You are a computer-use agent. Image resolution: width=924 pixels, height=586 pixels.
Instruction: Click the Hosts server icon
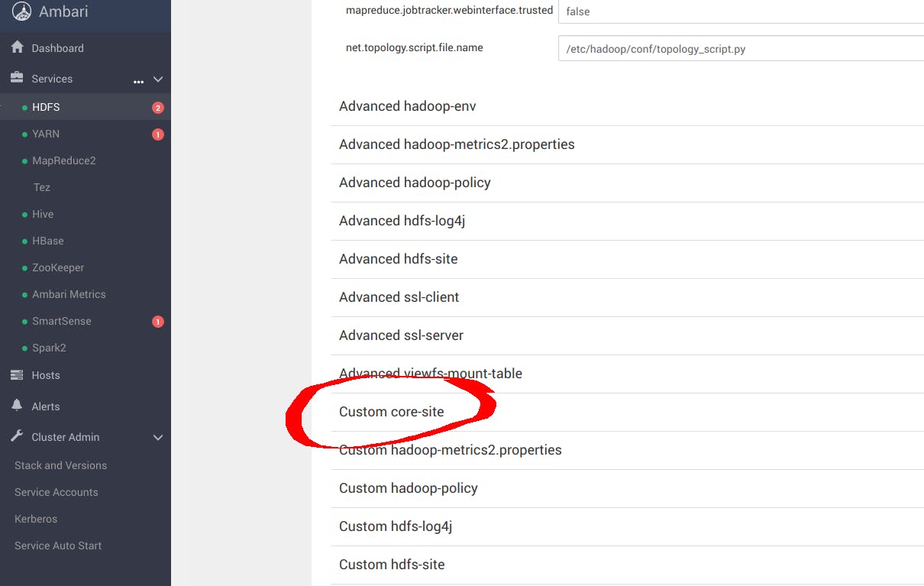[17, 375]
